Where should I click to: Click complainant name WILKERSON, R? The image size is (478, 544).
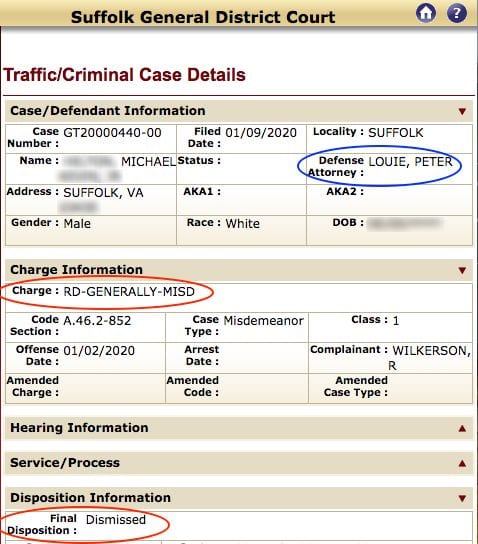(x=431, y=358)
